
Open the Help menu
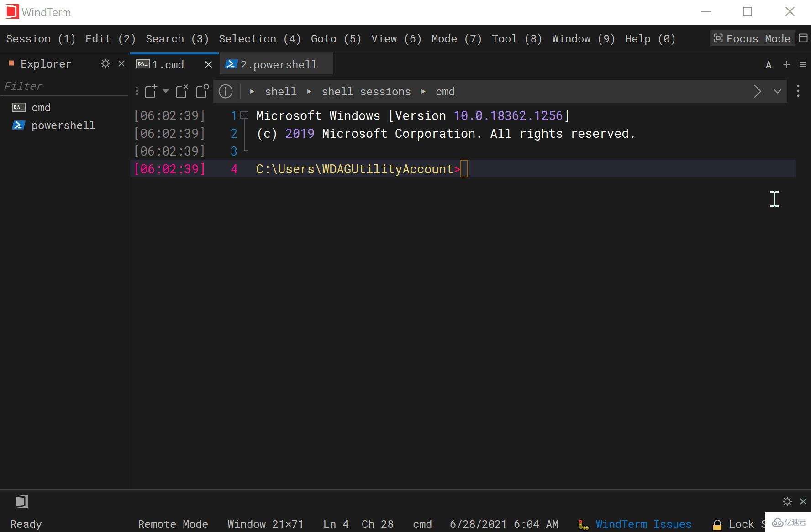[x=650, y=39]
